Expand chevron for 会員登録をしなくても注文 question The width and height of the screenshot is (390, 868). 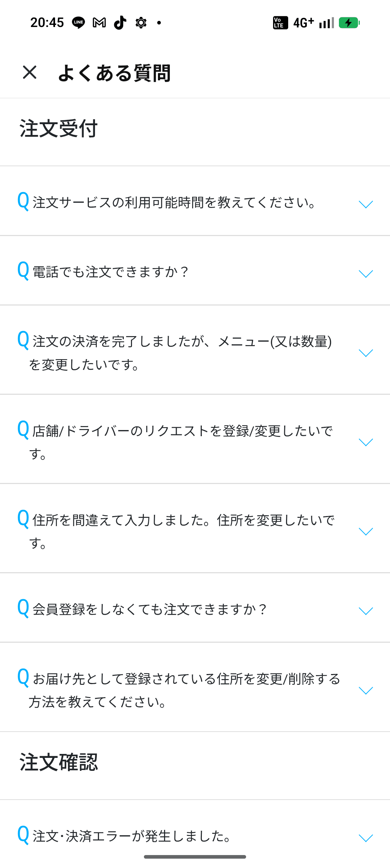pos(366,611)
